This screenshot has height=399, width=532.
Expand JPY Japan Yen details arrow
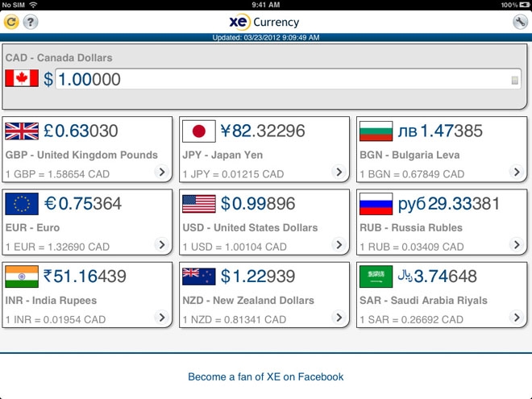339,172
